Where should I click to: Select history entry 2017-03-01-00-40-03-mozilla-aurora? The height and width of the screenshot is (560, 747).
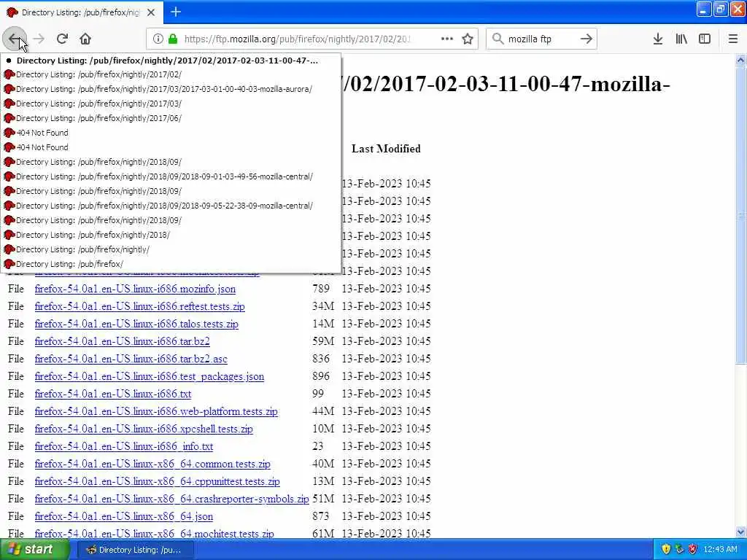[x=171, y=89]
